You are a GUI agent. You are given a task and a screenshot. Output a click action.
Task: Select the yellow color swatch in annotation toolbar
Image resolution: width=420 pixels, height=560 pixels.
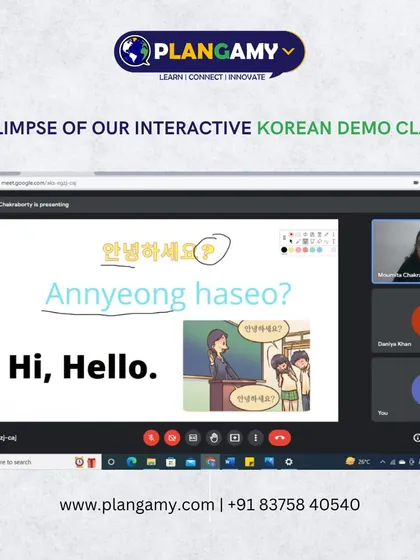coord(291,250)
